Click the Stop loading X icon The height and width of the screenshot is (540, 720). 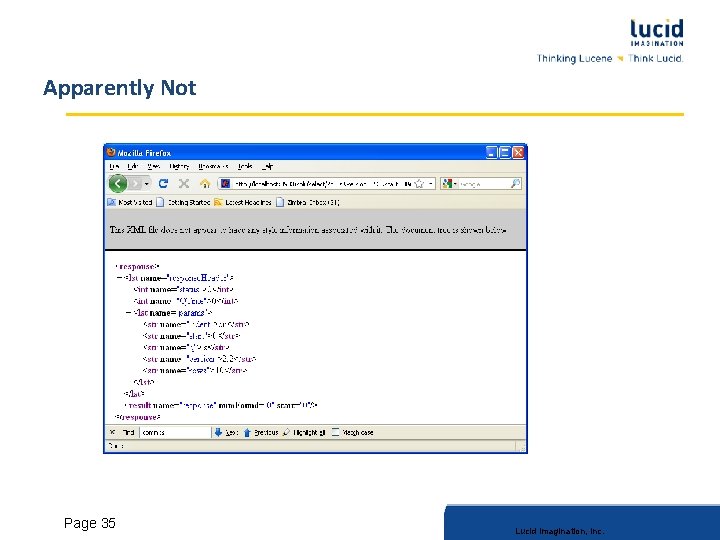point(184,184)
